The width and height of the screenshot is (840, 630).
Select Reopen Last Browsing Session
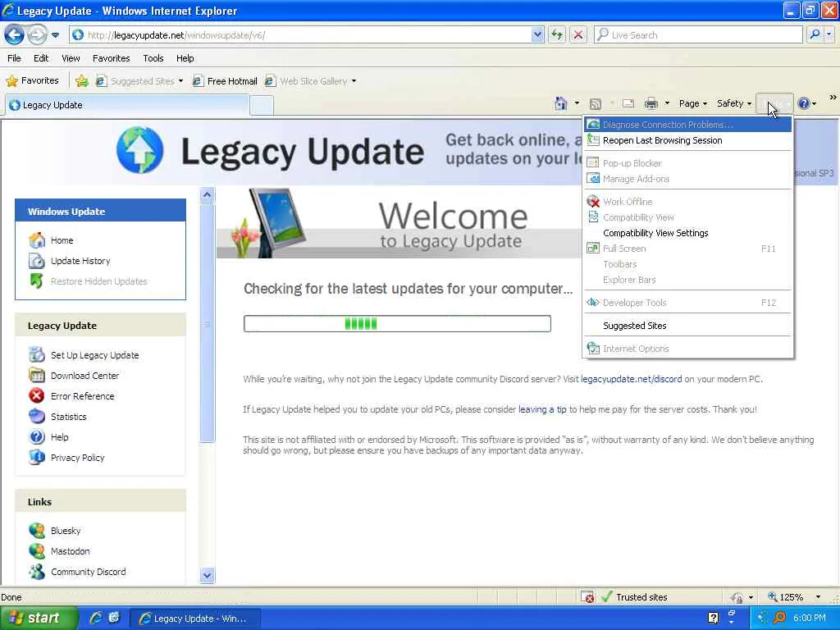pyautogui.click(x=688, y=140)
